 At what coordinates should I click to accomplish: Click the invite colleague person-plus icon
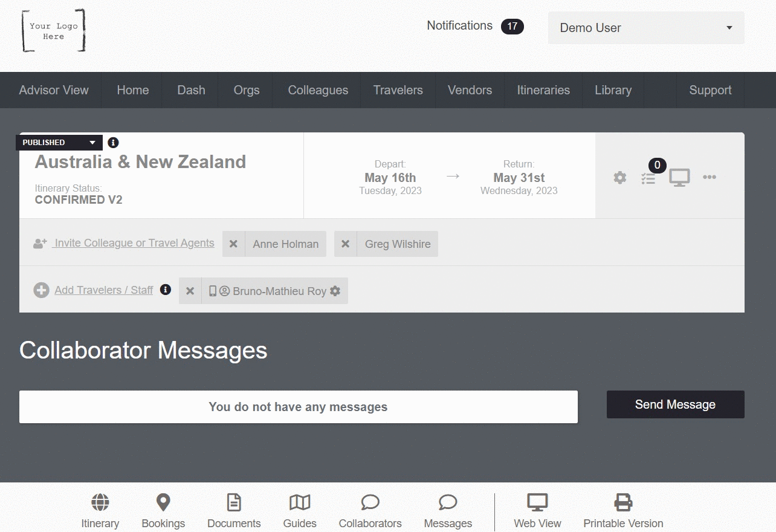[x=40, y=244]
